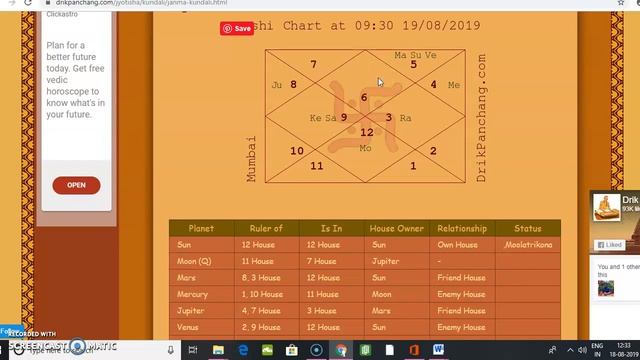Click the 4, 7 House cell
Image resolution: width=640 pixels, height=360 pixels.
pos(267,311)
